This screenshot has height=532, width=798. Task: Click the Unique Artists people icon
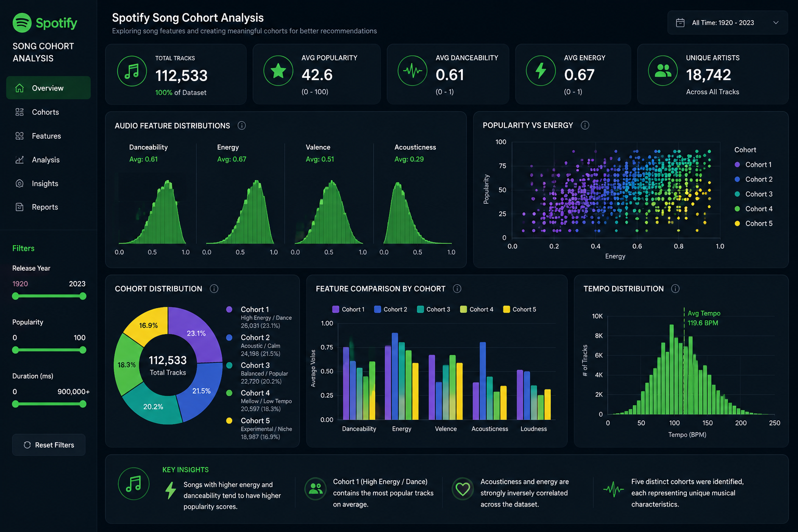(663, 71)
